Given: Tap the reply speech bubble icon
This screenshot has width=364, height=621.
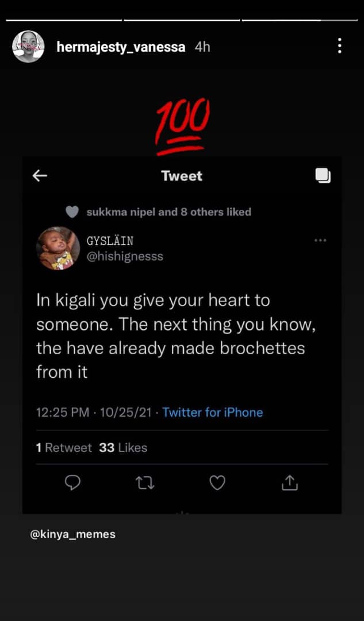Looking at the screenshot, I should click(72, 484).
